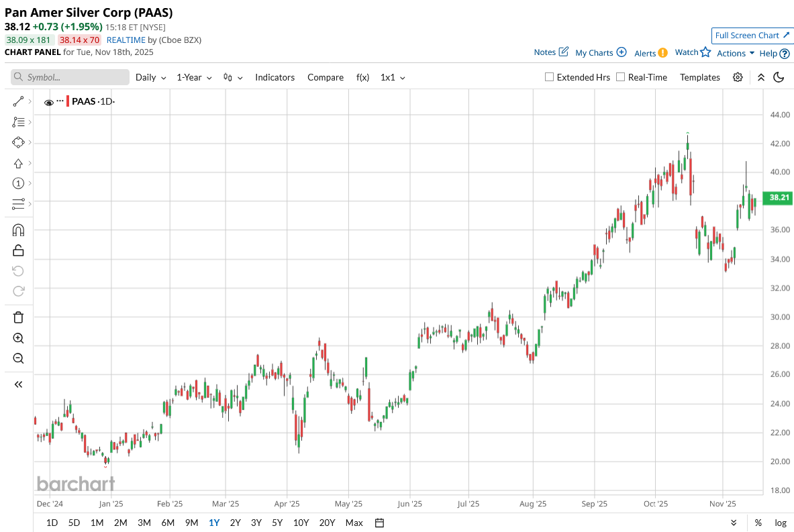Click the unlock drawings padlock icon
Image resolution: width=794 pixels, height=532 pixels.
18,250
